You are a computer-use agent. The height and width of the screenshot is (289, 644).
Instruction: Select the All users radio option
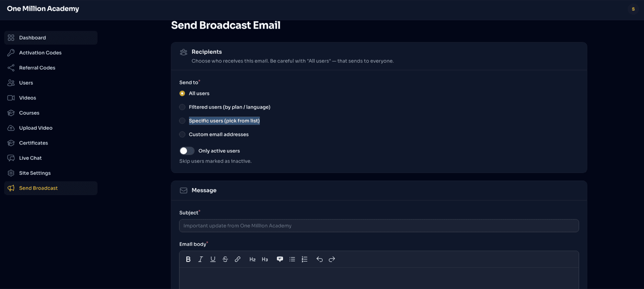point(182,93)
